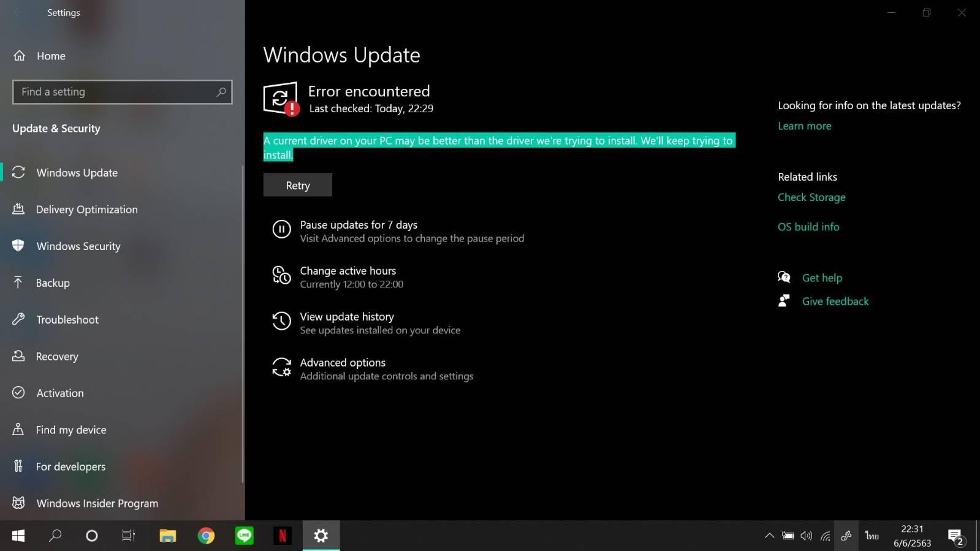Screen dimensions: 980x551
Task: Click the Backup arrow icon
Action: click(18, 283)
